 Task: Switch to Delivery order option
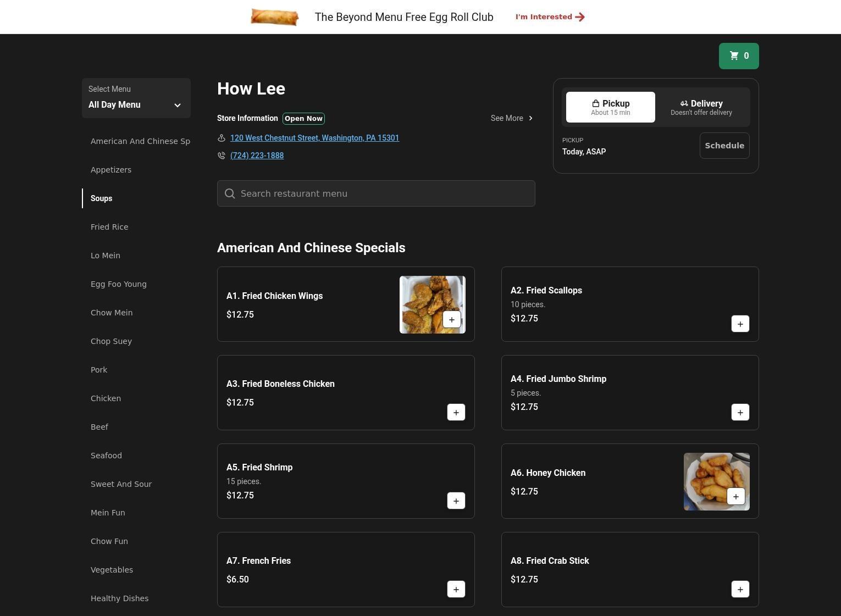[x=701, y=107]
